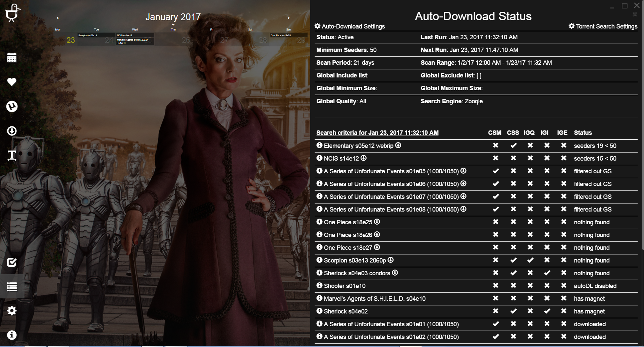Viewport: 644px width, 347px height.
Task: Show info for Unfortunate Events s01e06
Action: (319, 183)
